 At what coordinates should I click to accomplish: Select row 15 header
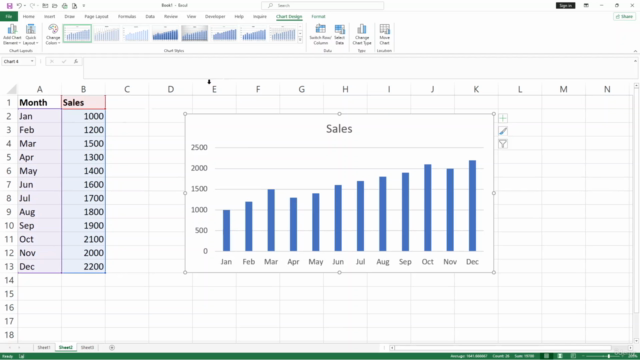click(x=9, y=294)
